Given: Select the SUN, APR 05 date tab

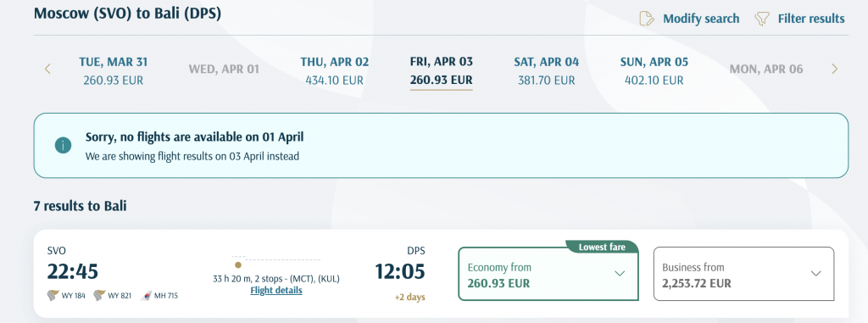Looking at the screenshot, I should click(x=654, y=71).
